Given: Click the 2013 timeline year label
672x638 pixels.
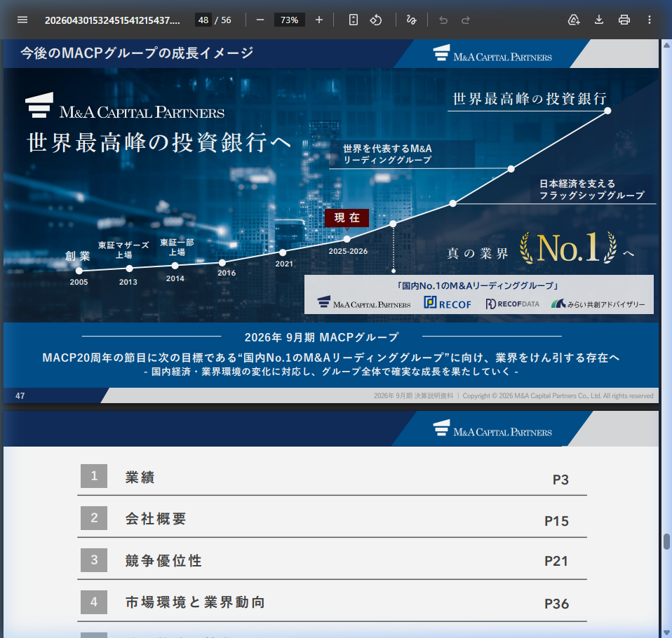Looking at the screenshot, I should coord(128,282).
